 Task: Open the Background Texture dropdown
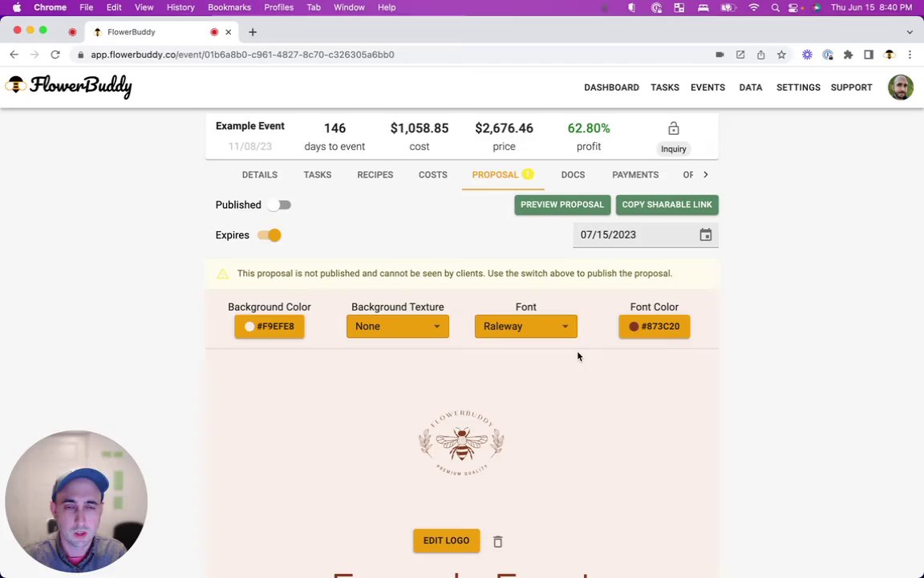(x=398, y=326)
